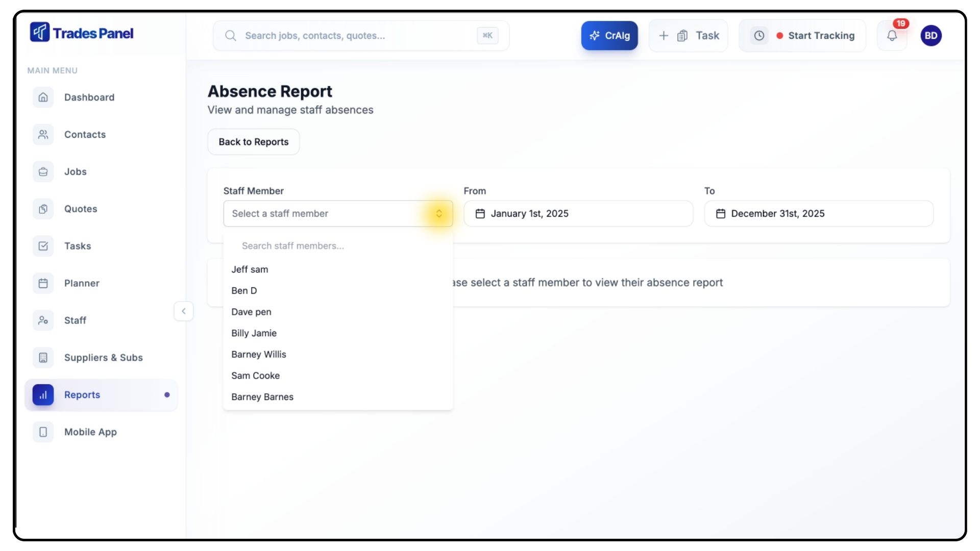Click Back to Reports button
The height and width of the screenshot is (551, 980).
254,142
